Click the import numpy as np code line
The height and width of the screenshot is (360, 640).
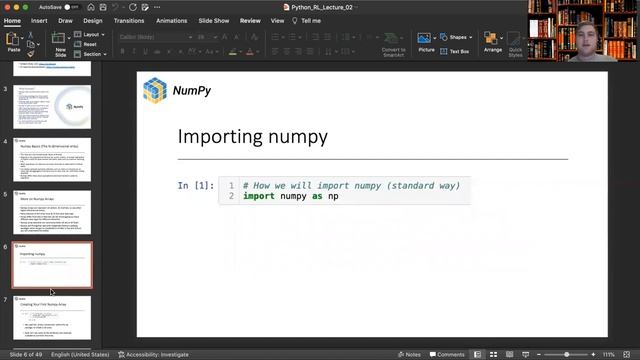pos(291,196)
